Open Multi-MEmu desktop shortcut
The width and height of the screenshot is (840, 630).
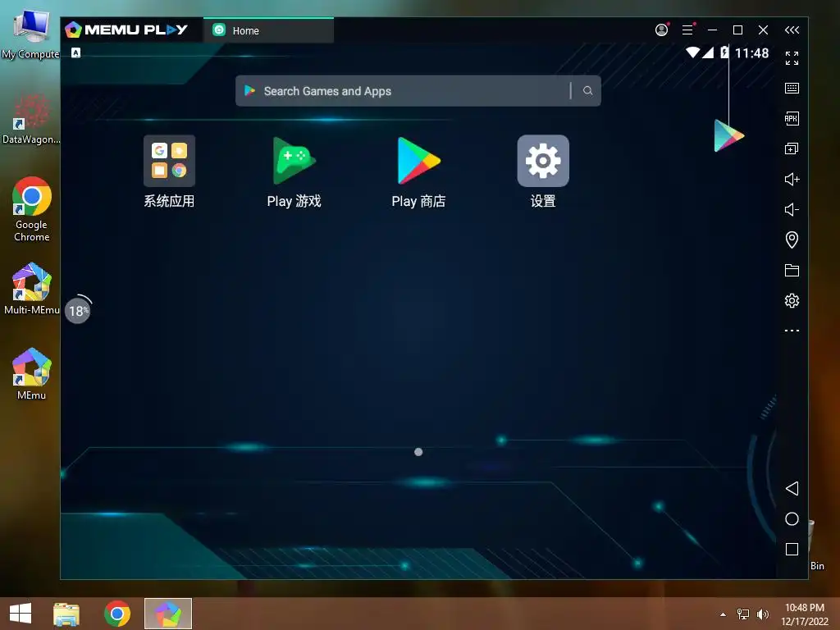point(32,290)
